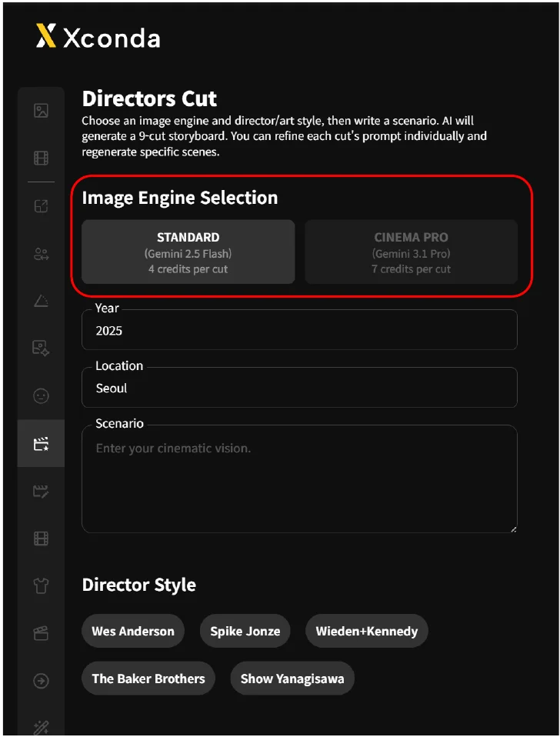Screen dimensions: 560x737
Task: Click the Scenario textarea resize handle
Action: click(514, 529)
